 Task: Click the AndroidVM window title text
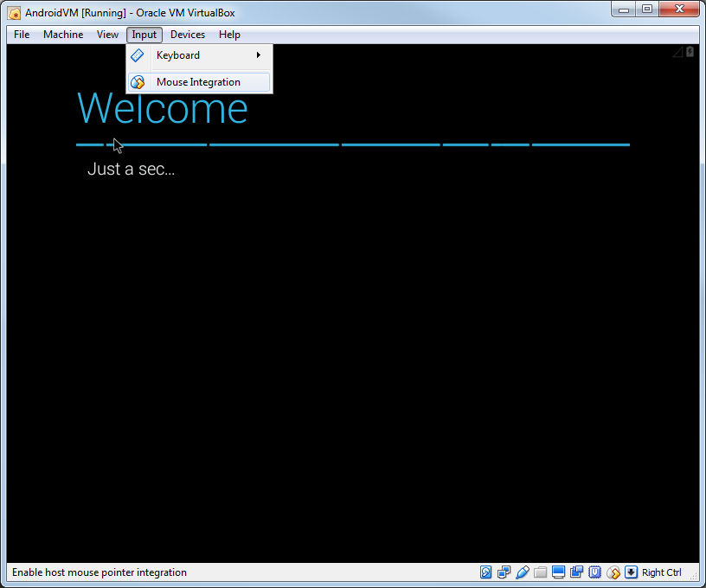pos(130,13)
